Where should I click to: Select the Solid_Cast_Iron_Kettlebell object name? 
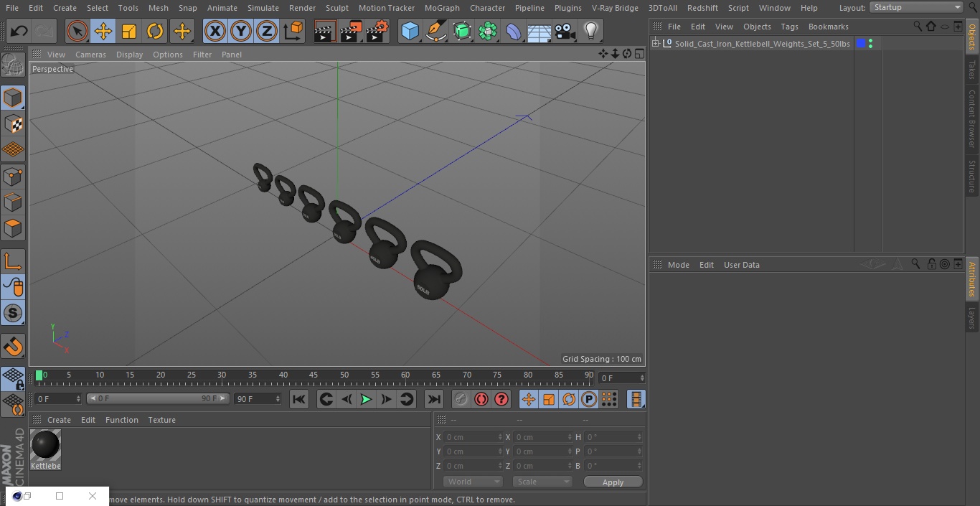click(762, 44)
